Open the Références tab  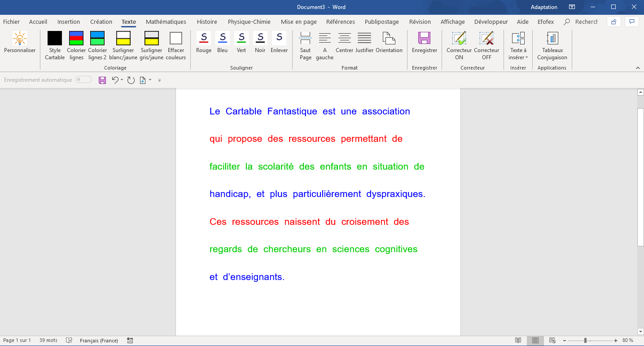(341, 22)
